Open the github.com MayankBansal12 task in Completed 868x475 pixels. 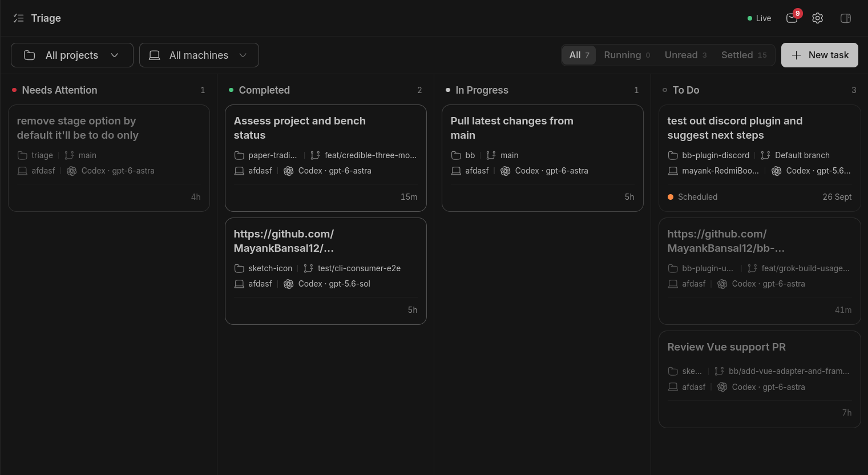pos(326,271)
